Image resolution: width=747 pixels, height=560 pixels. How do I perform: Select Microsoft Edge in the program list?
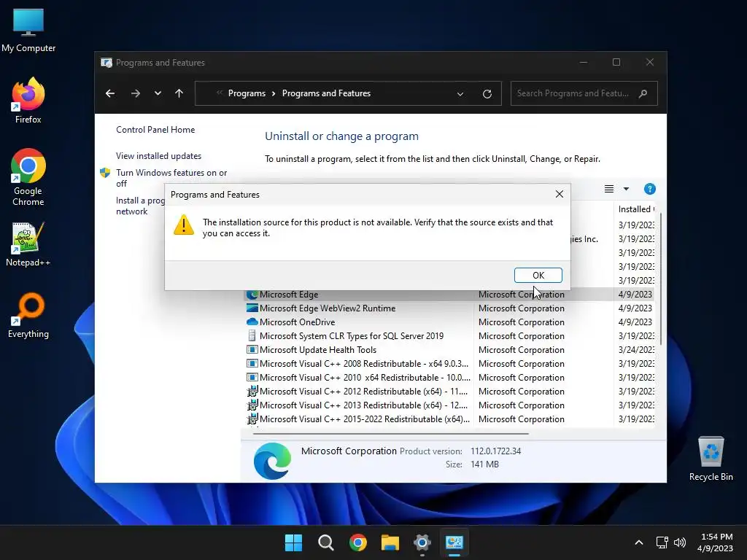pos(449,295)
